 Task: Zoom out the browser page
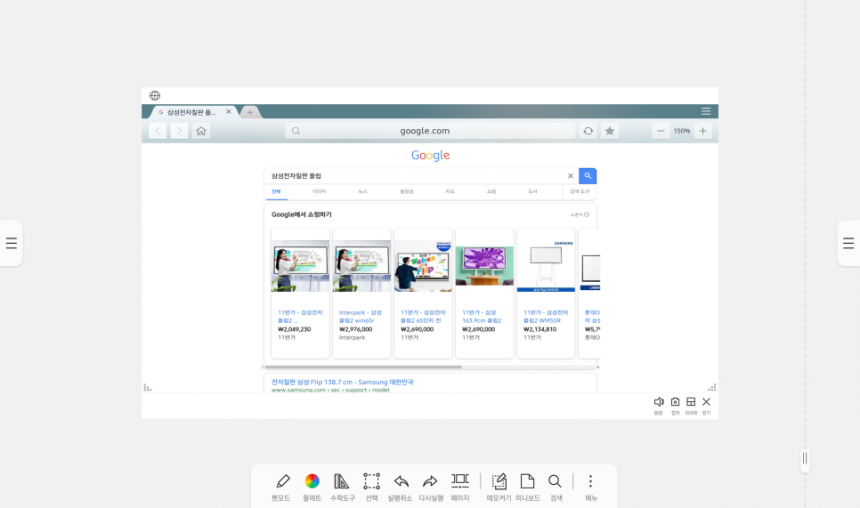(660, 131)
